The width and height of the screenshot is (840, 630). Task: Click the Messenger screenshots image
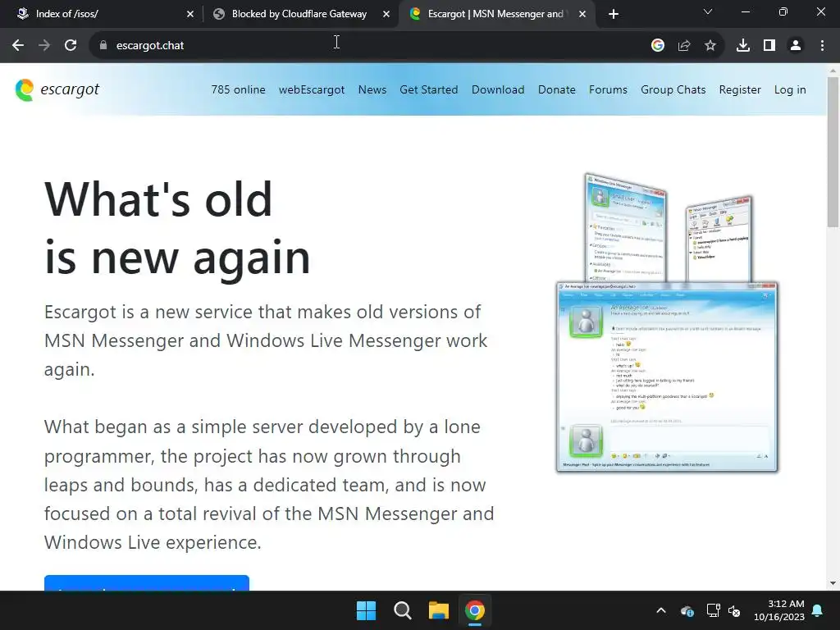click(x=667, y=322)
